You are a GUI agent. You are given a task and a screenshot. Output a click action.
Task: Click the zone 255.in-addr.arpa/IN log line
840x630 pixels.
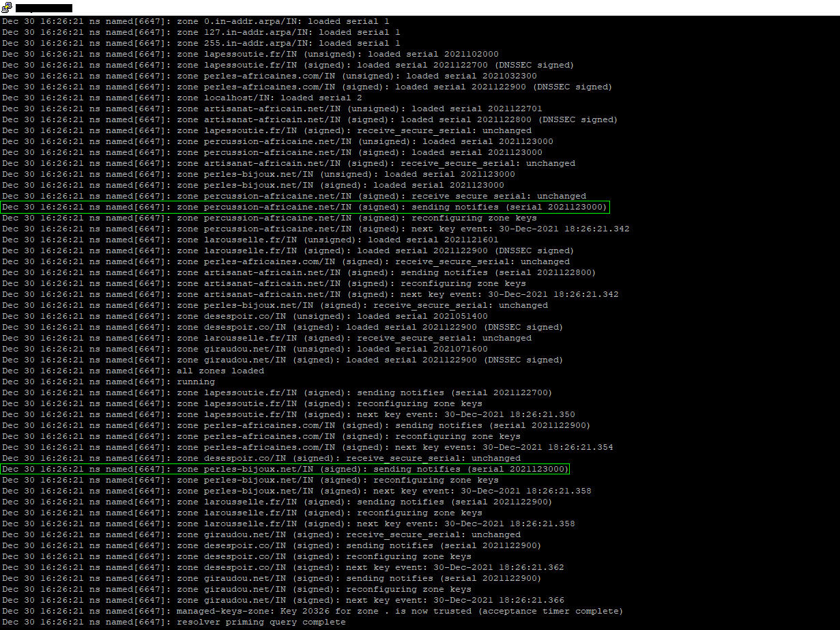click(x=201, y=43)
